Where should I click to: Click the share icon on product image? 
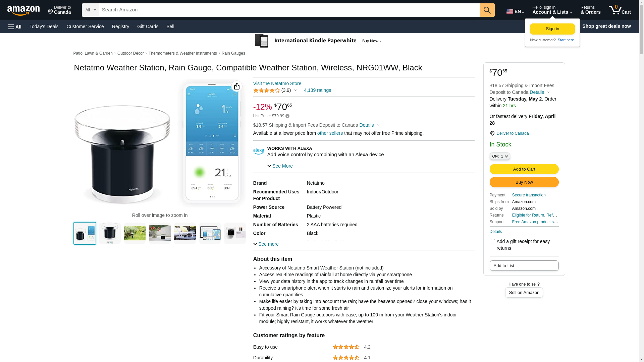click(x=237, y=86)
